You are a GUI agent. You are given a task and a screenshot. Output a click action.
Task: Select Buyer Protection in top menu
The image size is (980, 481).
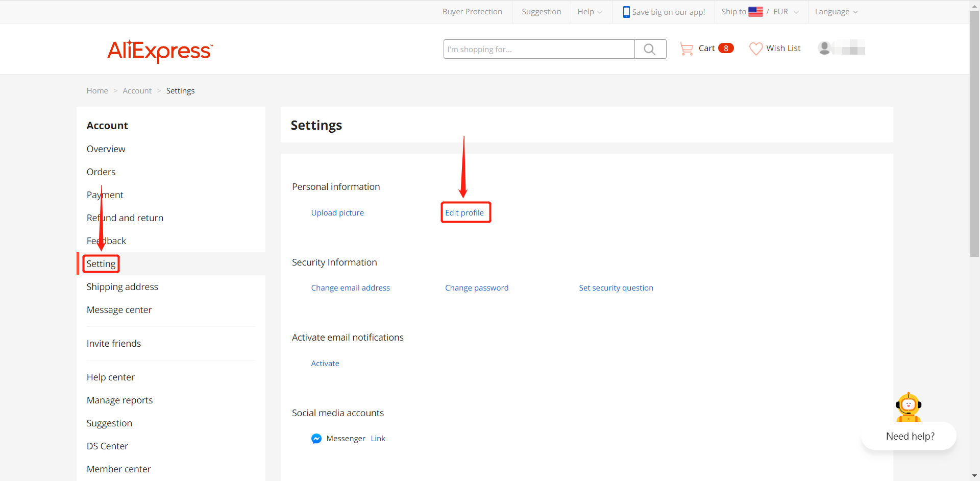tap(472, 11)
